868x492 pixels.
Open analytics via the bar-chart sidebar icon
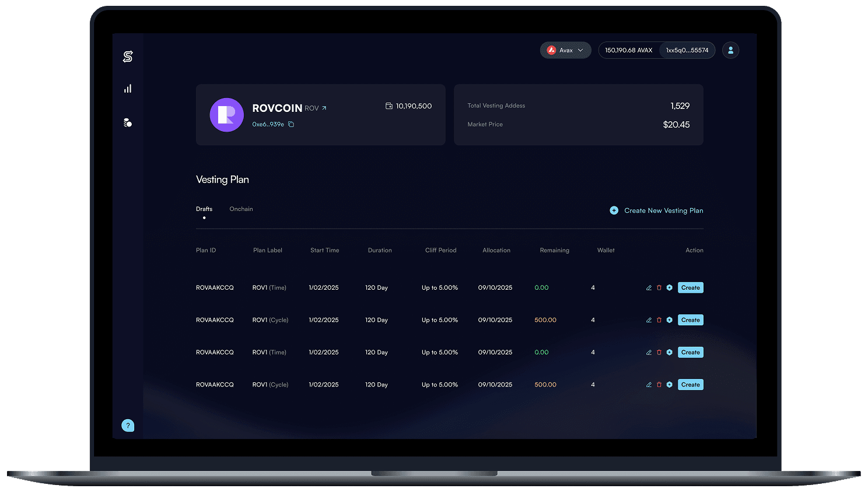point(128,88)
